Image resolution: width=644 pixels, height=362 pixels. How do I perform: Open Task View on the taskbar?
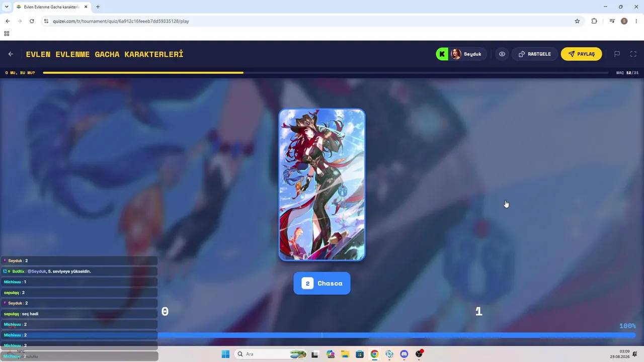315,354
